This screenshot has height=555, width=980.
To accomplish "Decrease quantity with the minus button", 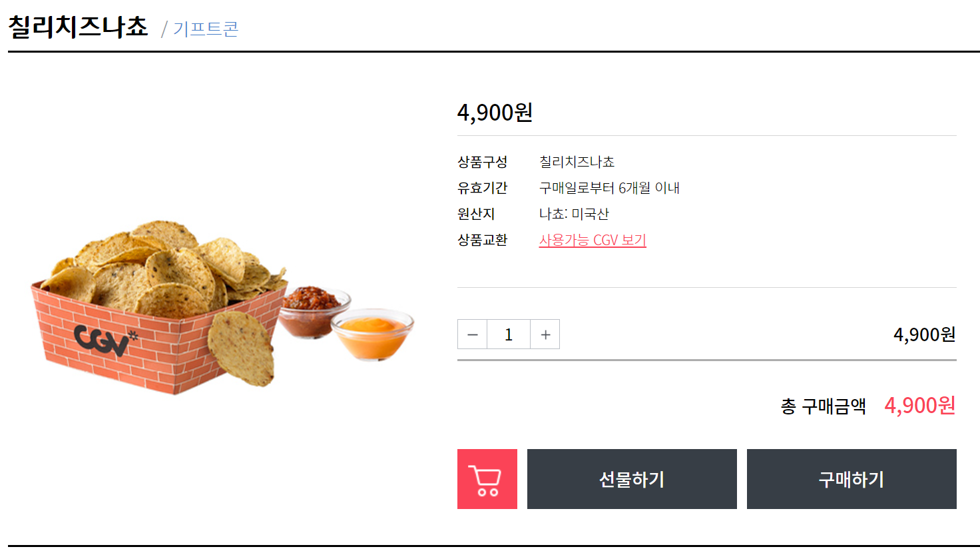I will pos(472,334).
